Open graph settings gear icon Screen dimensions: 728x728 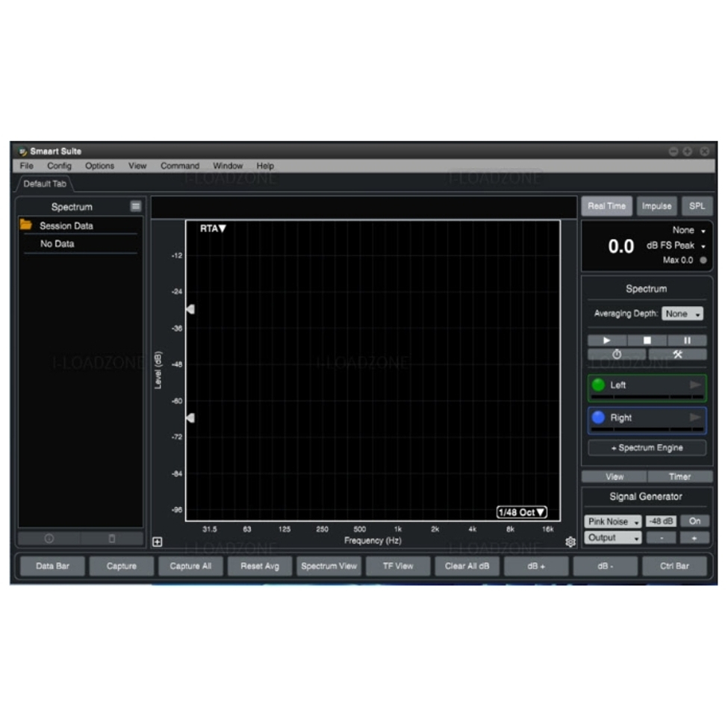coord(570,541)
